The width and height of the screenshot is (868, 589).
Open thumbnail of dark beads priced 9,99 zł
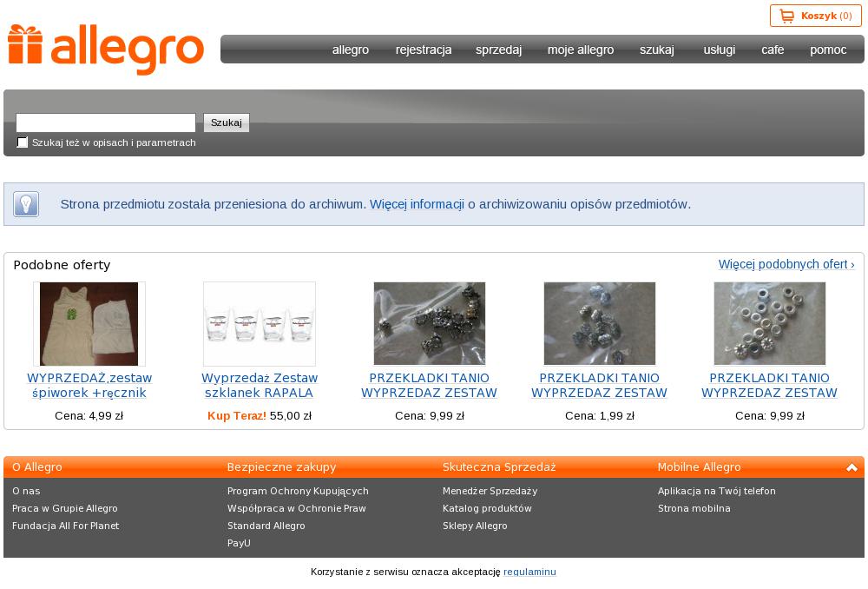(430, 323)
